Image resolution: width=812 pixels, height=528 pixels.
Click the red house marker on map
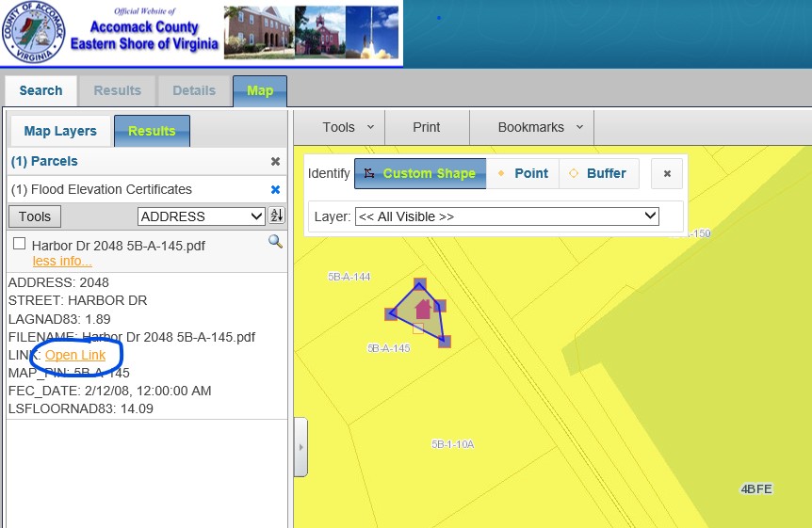[x=423, y=308]
